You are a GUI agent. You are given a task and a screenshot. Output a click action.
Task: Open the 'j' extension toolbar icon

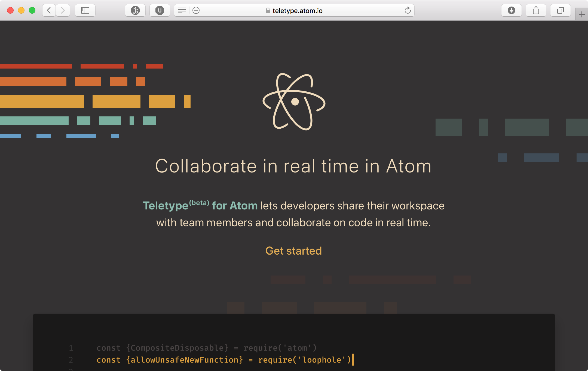tap(135, 10)
